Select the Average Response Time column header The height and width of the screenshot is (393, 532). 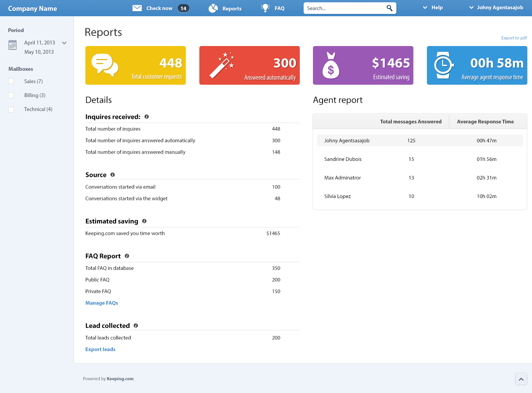pyautogui.click(x=485, y=121)
